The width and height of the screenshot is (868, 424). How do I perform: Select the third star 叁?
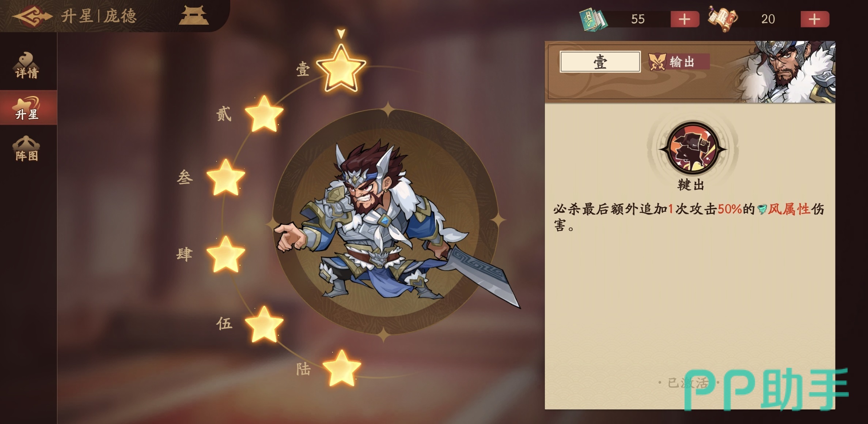click(225, 177)
